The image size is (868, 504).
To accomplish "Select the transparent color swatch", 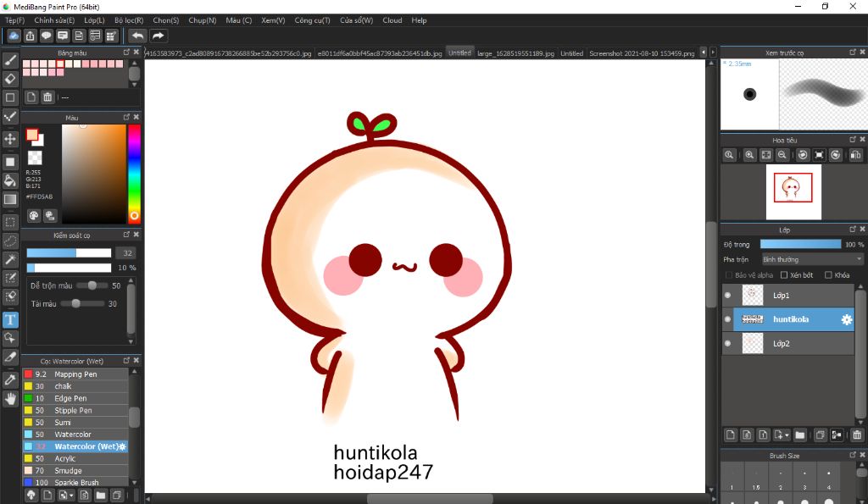I will 35,158.
